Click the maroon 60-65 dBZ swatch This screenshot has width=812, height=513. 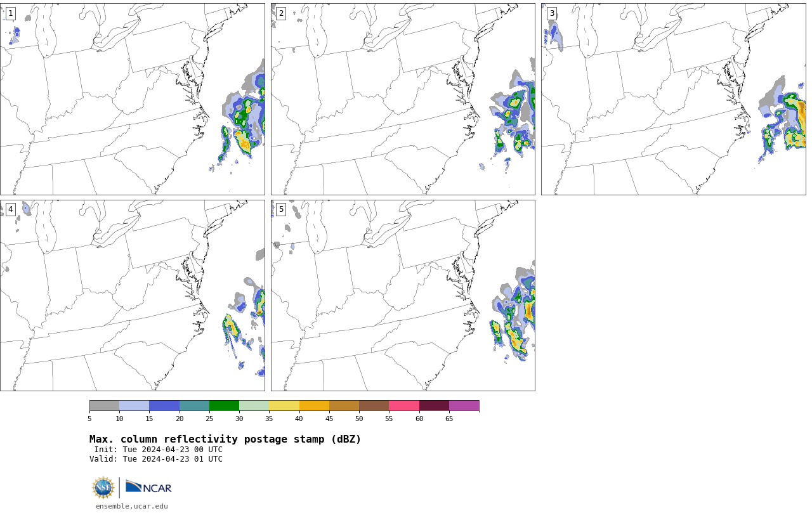pos(434,406)
